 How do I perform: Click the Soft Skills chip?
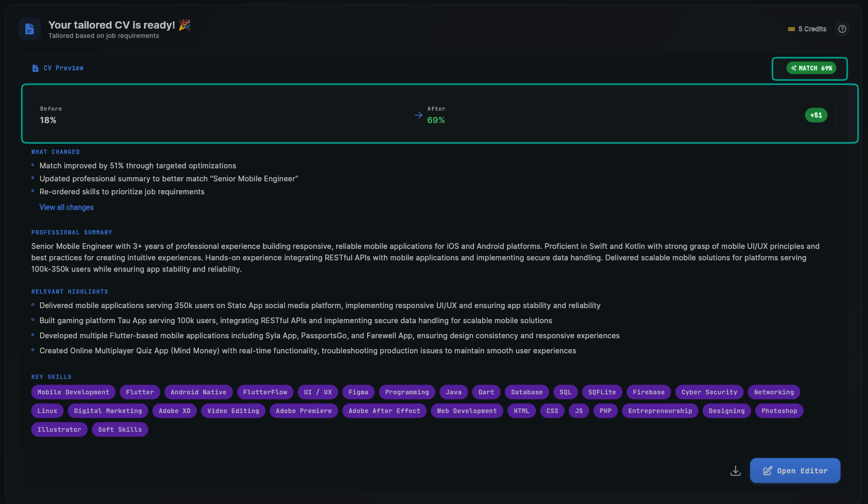(x=120, y=430)
